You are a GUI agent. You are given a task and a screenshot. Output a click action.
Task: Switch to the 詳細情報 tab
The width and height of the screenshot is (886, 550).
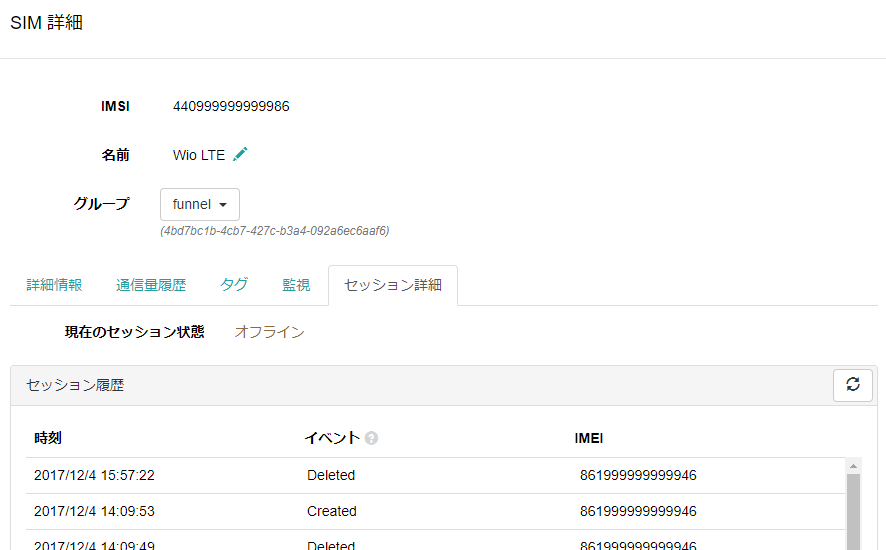(x=54, y=285)
